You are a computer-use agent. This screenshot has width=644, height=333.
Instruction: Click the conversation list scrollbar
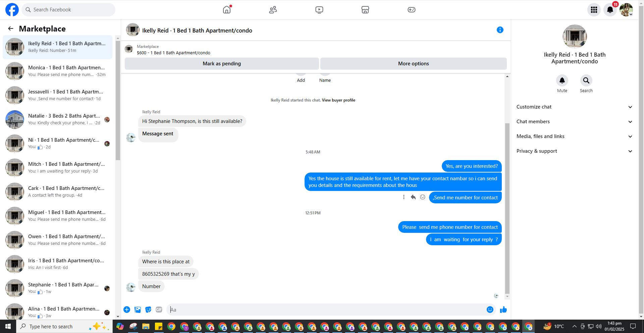click(x=118, y=101)
